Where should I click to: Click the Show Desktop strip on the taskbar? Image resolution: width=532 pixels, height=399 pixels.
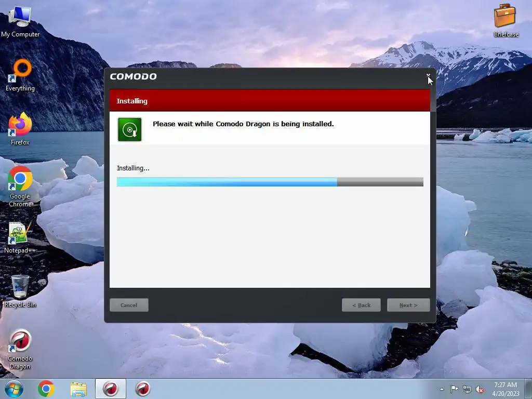click(x=528, y=389)
